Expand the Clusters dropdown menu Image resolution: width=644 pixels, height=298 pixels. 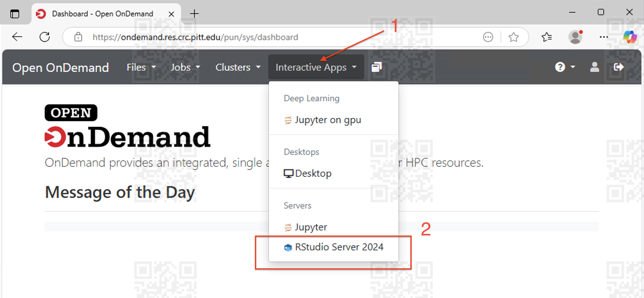238,67
